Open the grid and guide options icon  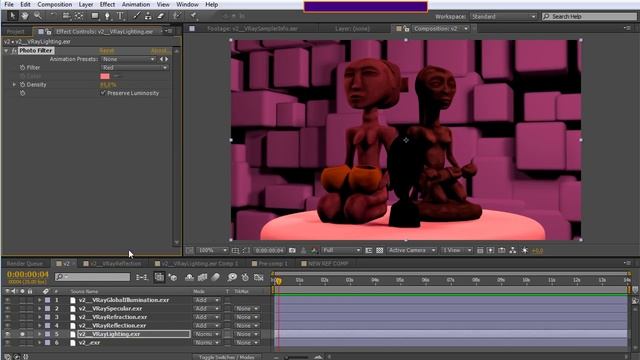coord(236,250)
